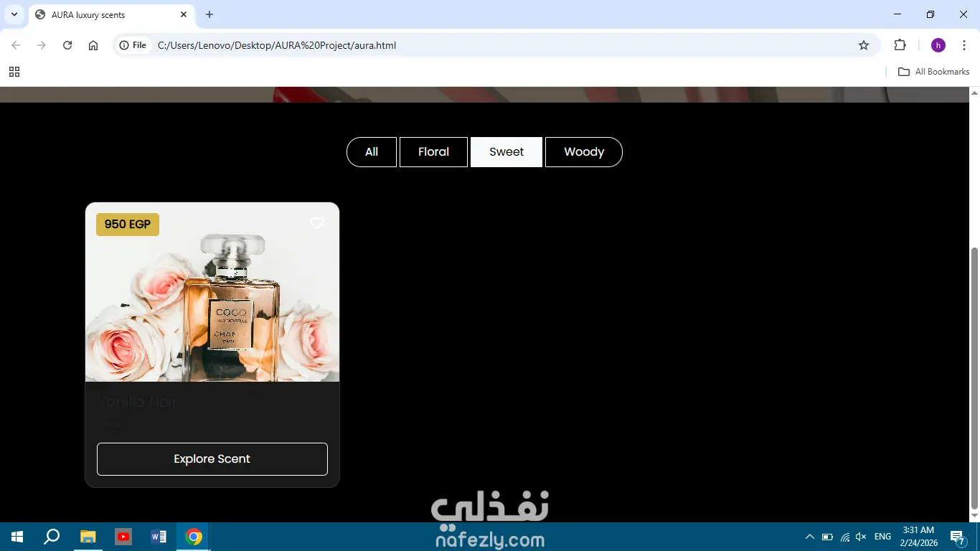
Task: Open the YouTube app in taskbar
Action: point(123,537)
